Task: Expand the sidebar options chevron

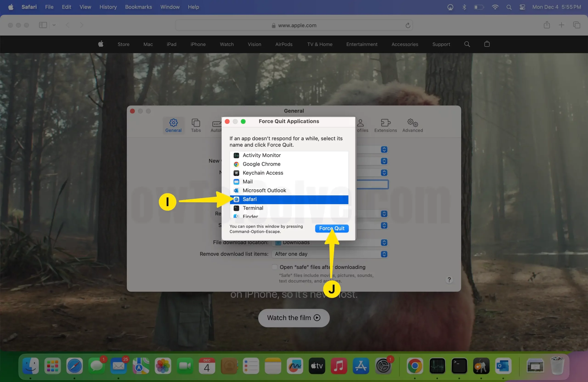Action: click(54, 25)
